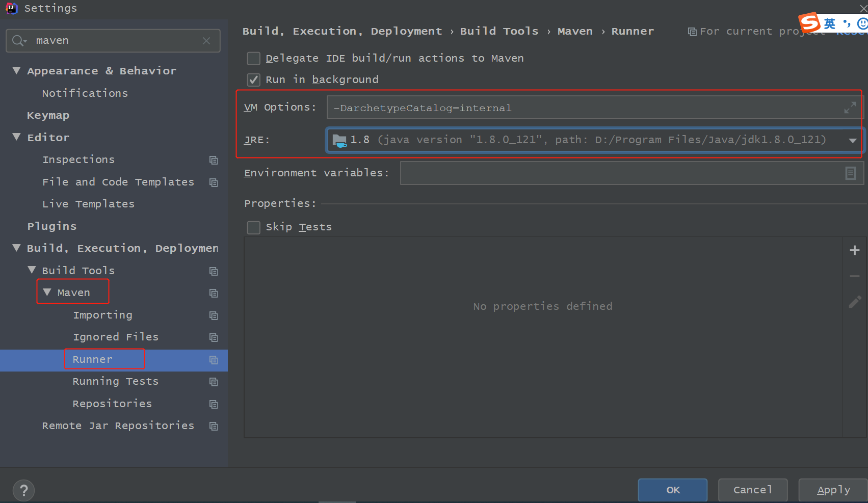The height and width of the screenshot is (503, 868).
Task: Select Running Tests under Maven
Action: coord(116,382)
